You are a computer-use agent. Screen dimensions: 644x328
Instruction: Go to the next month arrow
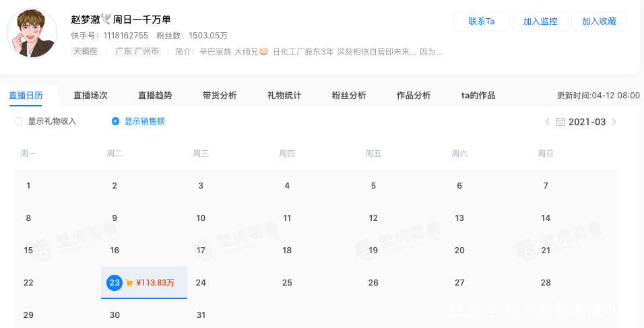coord(614,122)
